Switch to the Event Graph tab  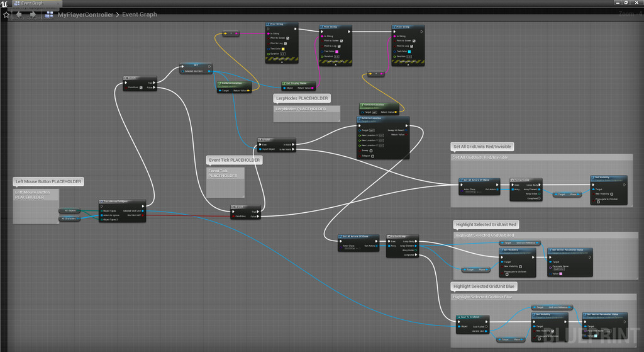[31, 3]
